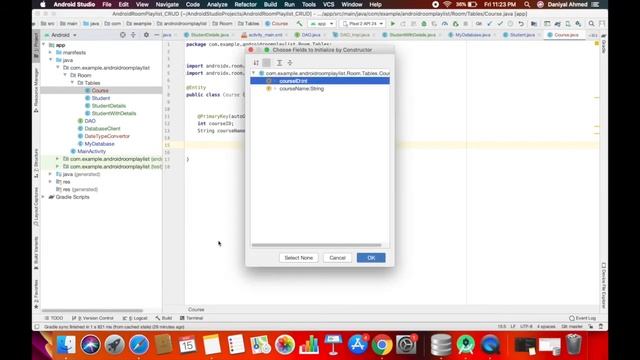Open the Code menu

click(193, 4)
